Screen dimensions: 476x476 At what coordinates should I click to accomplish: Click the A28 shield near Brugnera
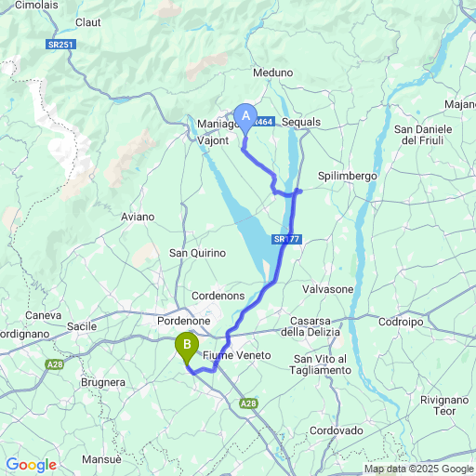coord(55,364)
